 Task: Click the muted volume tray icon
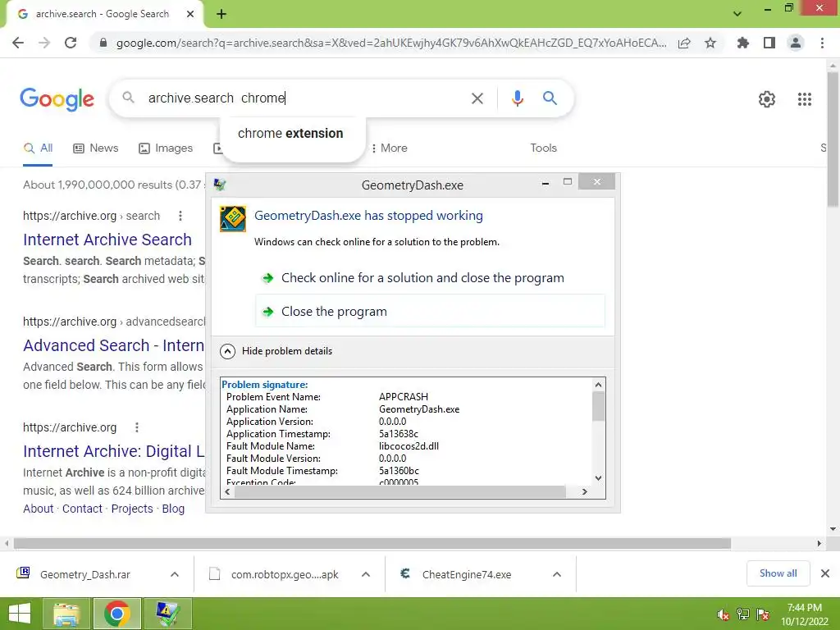pyautogui.click(x=724, y=614)
